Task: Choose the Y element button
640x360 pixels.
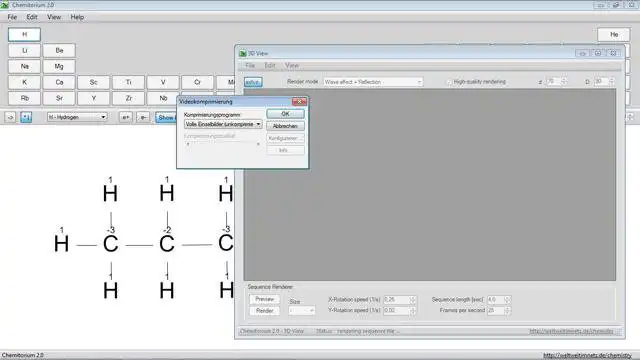Action: 94,98
